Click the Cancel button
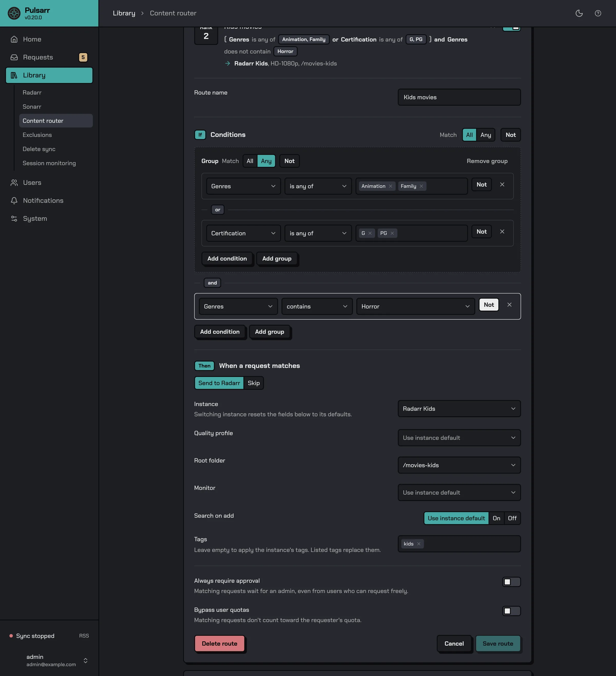 point(454,643)
